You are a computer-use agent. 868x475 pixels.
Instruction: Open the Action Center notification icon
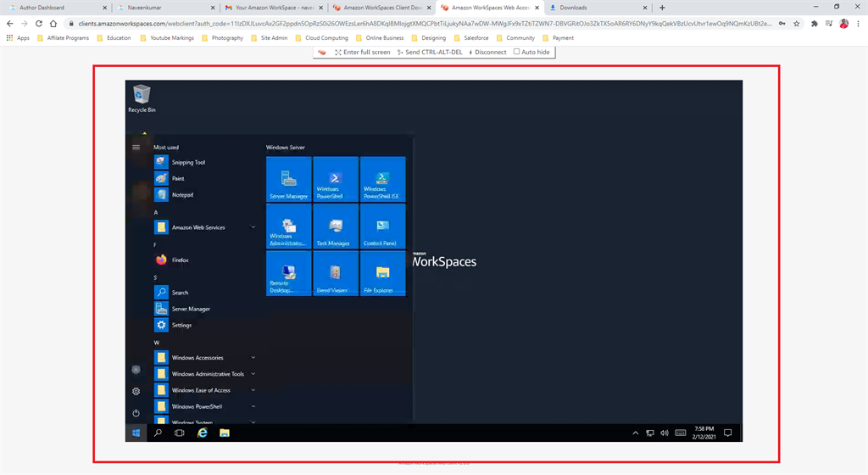728,433
